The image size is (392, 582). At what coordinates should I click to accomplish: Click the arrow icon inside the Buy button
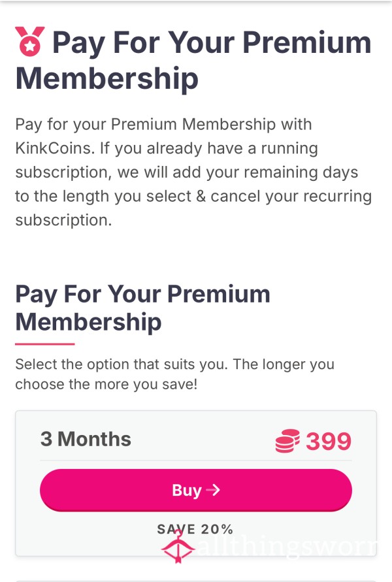tap(213, 491)
